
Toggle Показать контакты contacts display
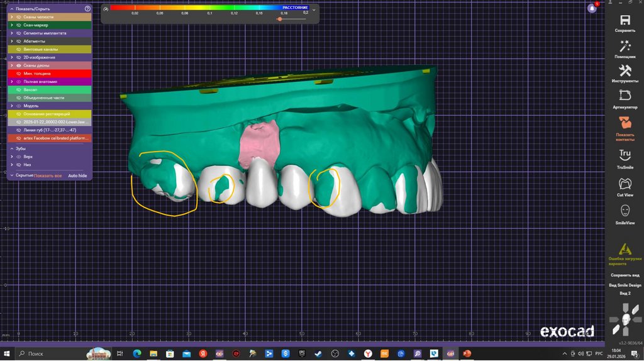[x=625, y=122]
